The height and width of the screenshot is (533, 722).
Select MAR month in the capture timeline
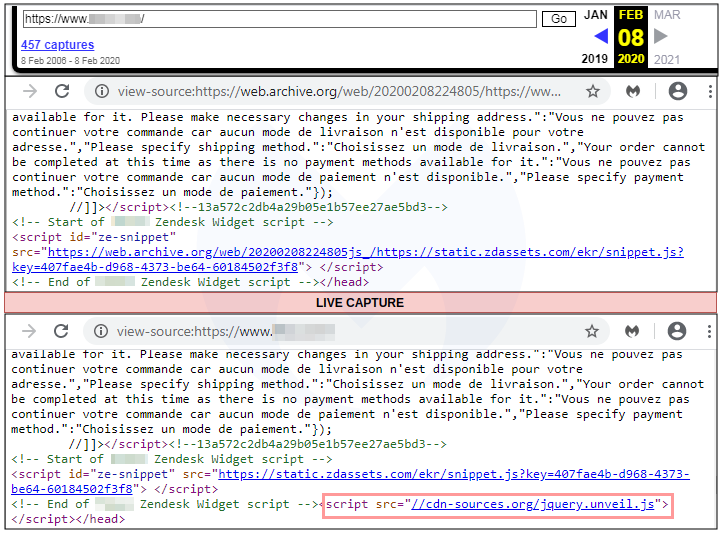point(666,15)
